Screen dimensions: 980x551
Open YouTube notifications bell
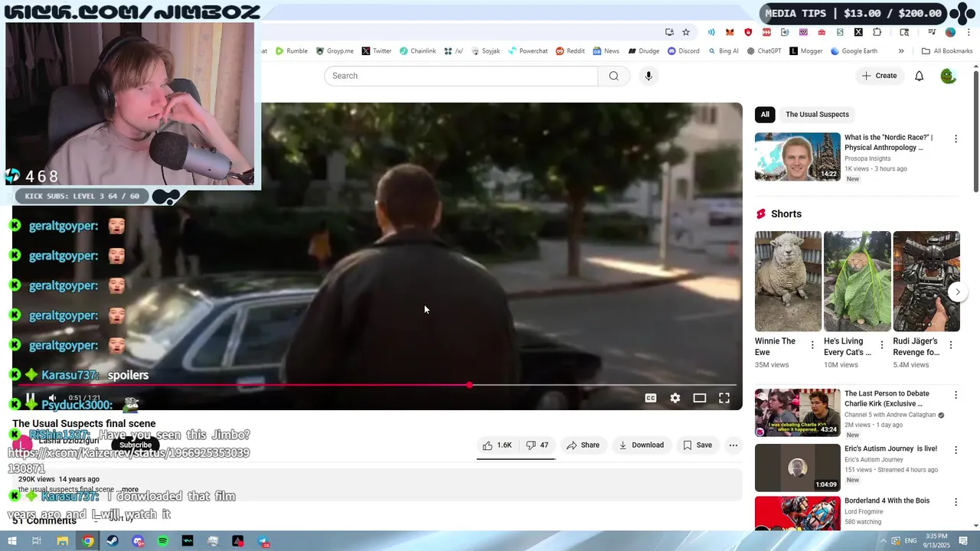point(920,76)
